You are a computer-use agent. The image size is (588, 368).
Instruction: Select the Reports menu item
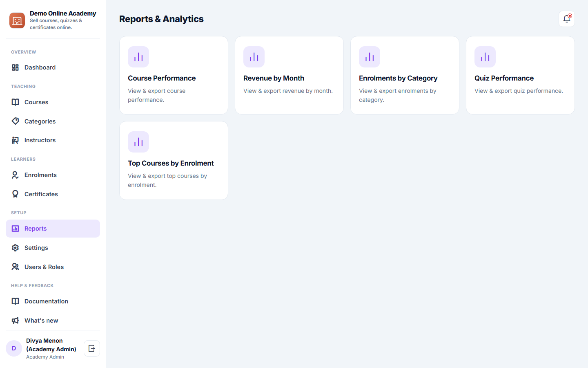click(x=53, y=229)
